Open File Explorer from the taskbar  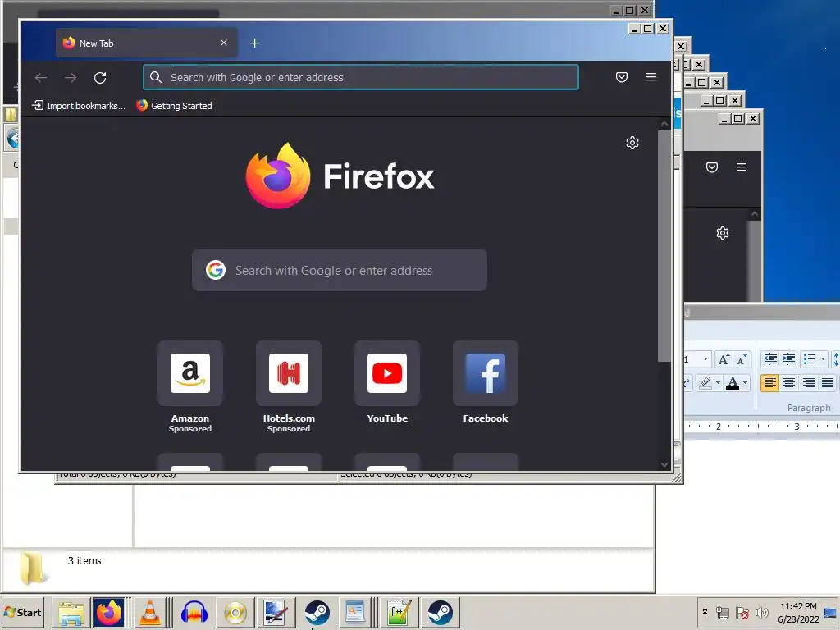point(71,612)
